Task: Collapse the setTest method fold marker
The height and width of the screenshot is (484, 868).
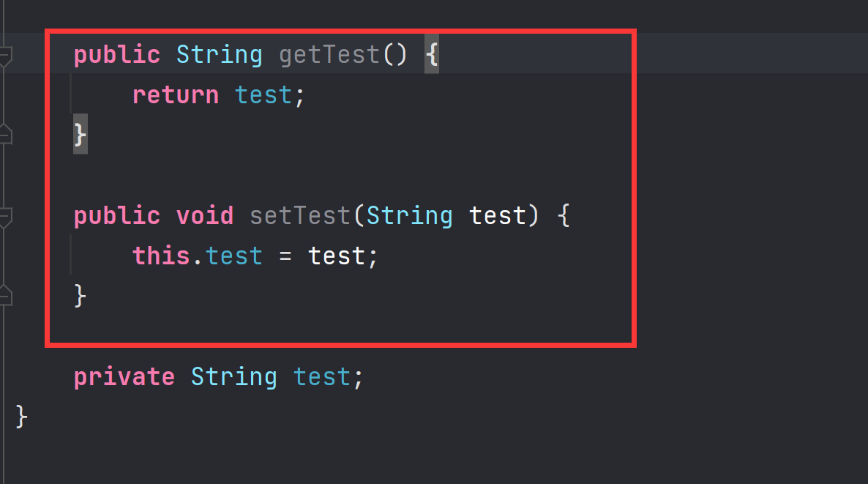Action: tap(5, 217)
